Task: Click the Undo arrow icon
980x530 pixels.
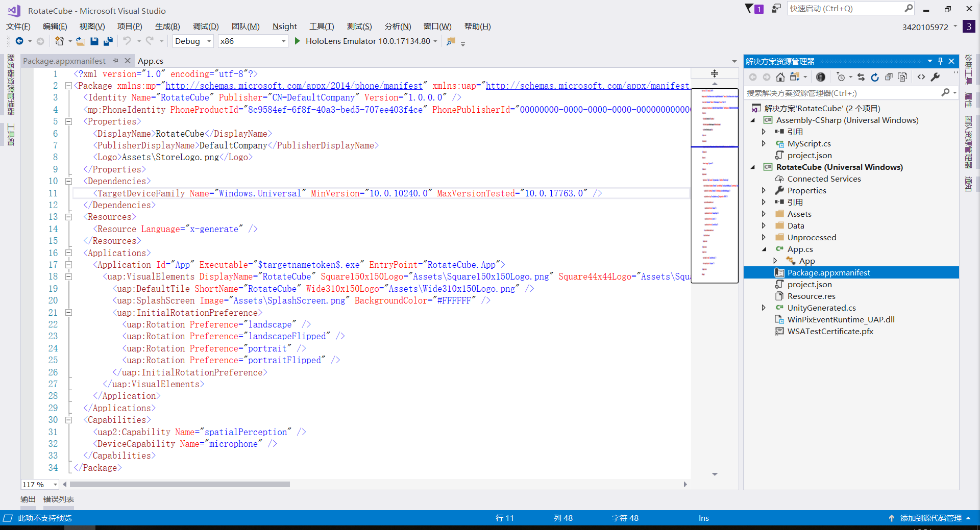Action: (x=127, y=41)
